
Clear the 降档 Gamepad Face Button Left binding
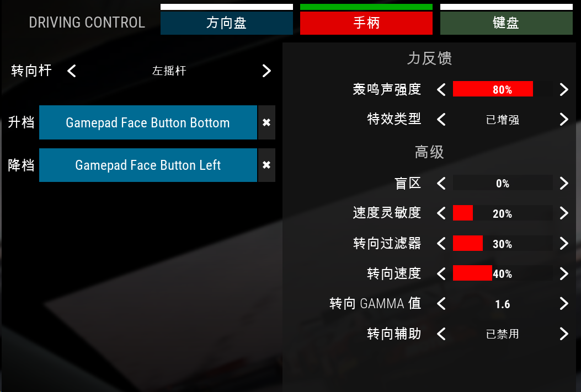266,165
